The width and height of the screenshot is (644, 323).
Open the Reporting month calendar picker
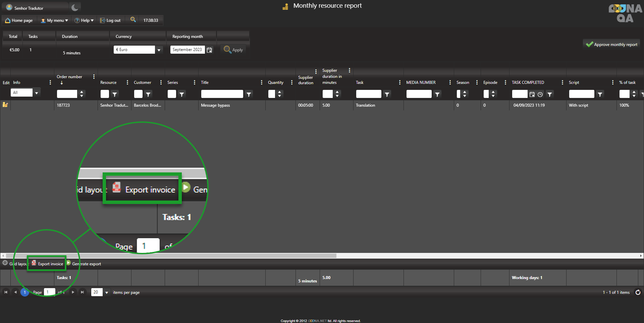point(209,50)
